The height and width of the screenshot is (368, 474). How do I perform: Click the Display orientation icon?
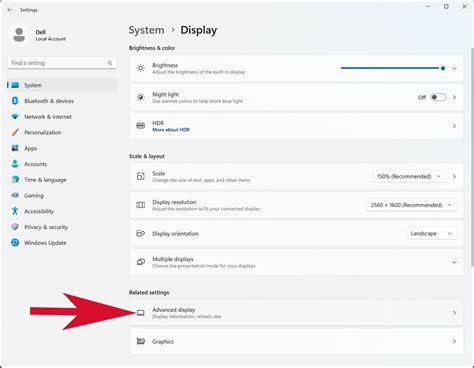pos(141,233)
